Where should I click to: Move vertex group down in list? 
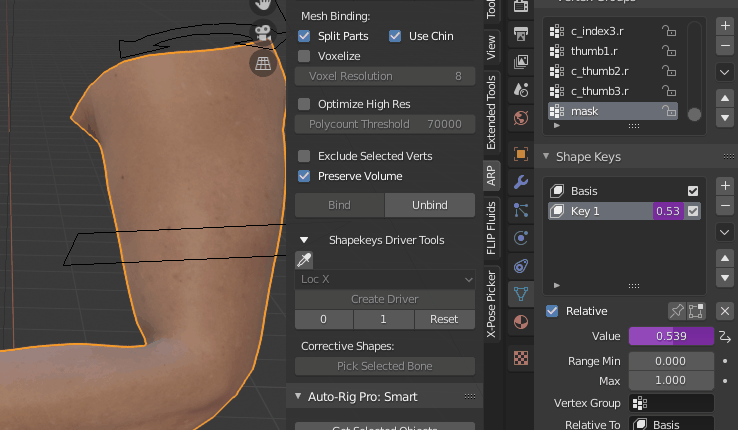coord(725,118)
